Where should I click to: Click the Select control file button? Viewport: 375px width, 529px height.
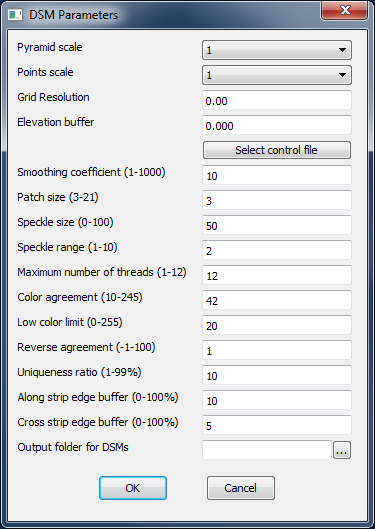[x=277, y=150]
